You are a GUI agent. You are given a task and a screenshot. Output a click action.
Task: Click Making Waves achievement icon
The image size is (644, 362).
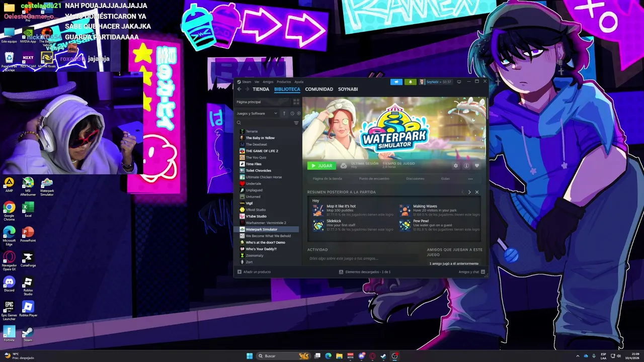[x=405, y=210]
